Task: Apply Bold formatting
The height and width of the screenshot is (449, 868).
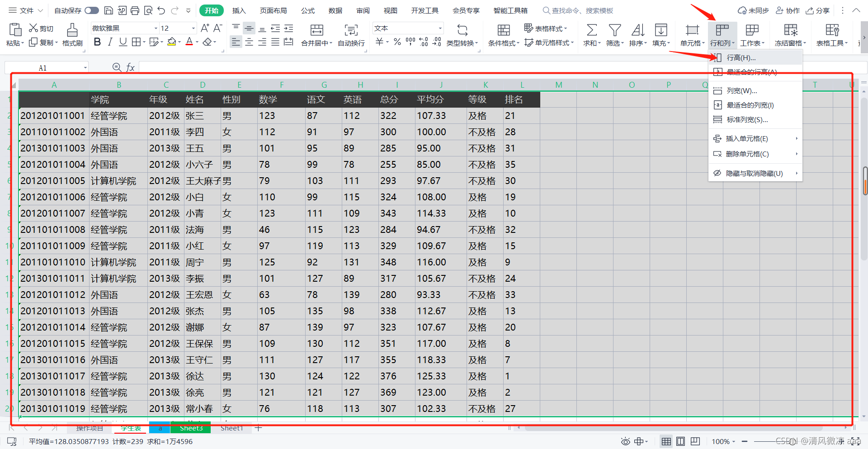Action: (97, 42)
